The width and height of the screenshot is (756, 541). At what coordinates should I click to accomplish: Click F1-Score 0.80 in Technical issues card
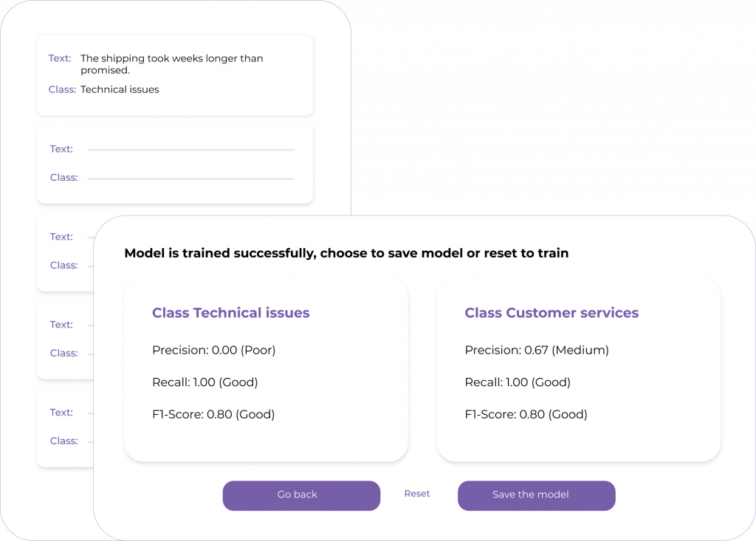pos(213,415)
